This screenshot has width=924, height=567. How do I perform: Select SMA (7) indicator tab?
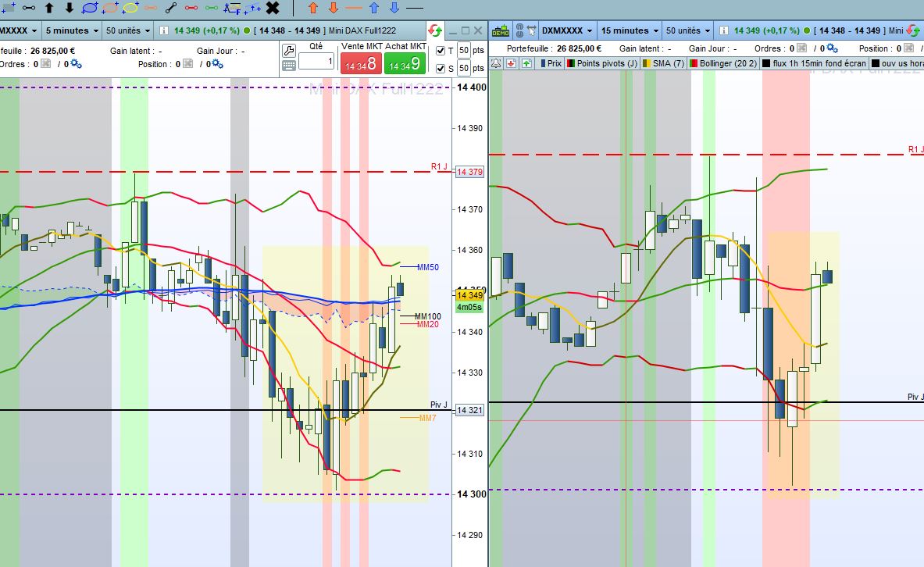tap(663, 63)
